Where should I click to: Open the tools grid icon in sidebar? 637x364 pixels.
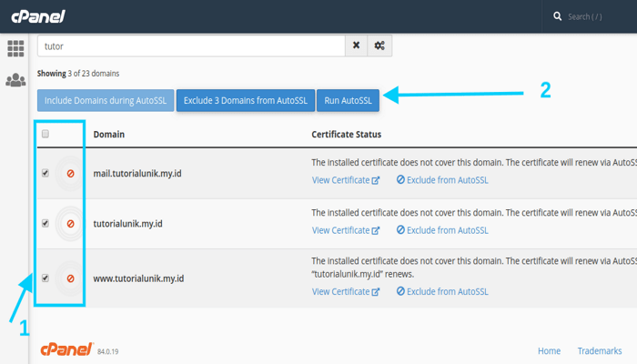(15, 48)
